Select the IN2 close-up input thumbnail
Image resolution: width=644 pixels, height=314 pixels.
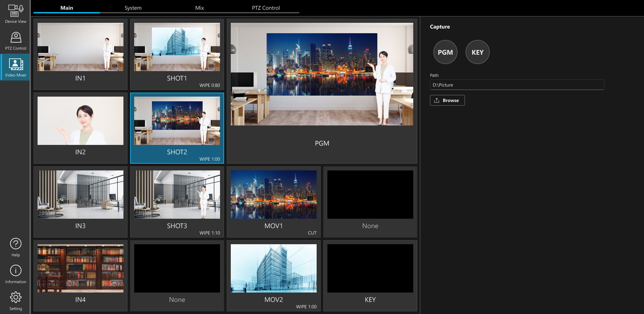80,121
